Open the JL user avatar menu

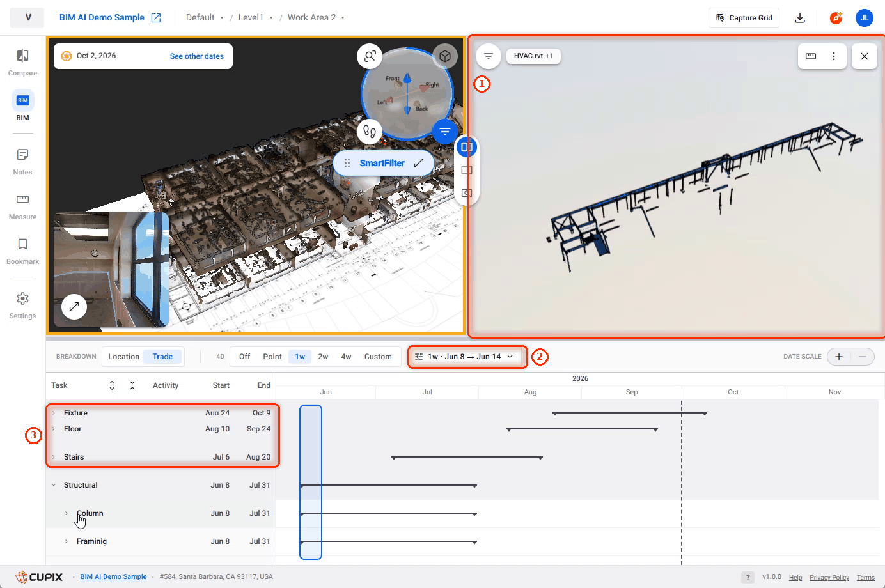[865, 18]
